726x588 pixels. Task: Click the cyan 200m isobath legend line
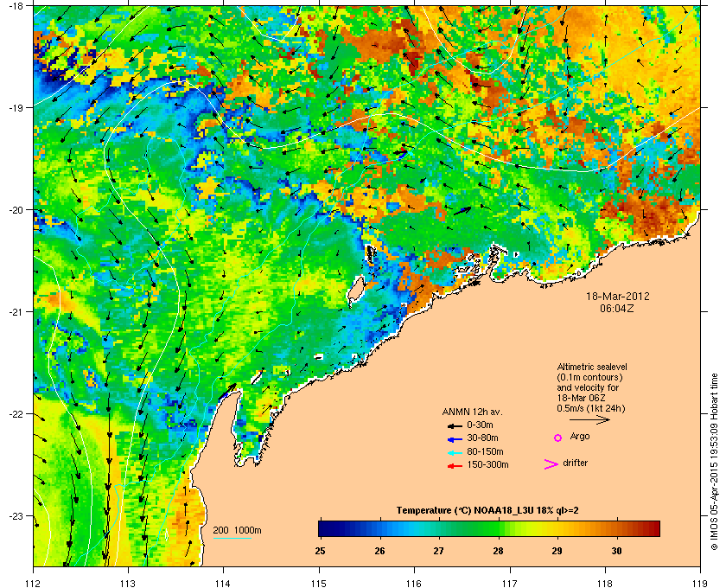[232, 538]
